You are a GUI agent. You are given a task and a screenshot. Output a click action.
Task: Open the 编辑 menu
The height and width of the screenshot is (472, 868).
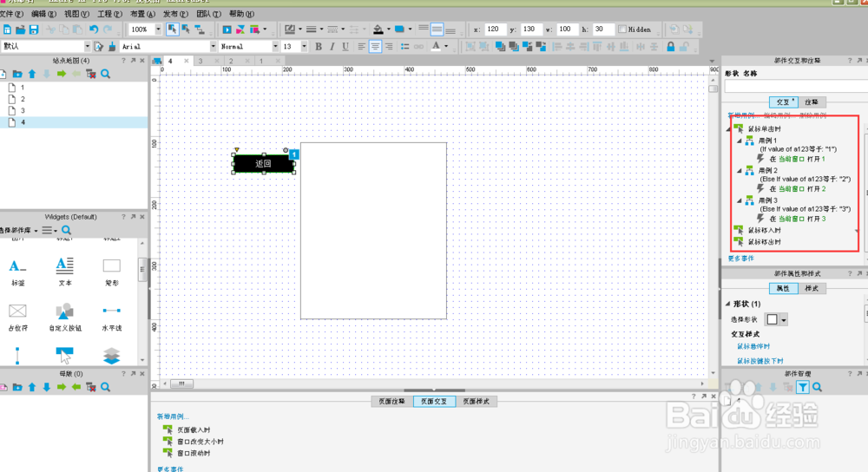(43, 14)
